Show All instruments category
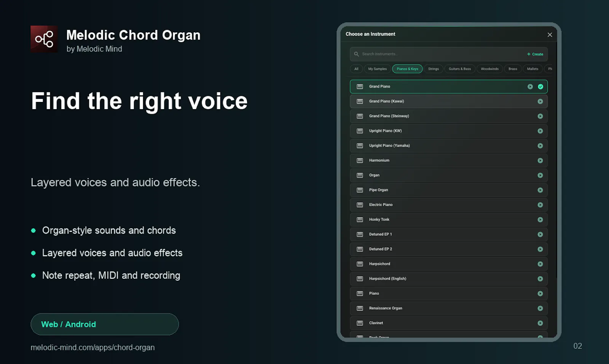This screenshot has width=609, height=364. (356, 69)
